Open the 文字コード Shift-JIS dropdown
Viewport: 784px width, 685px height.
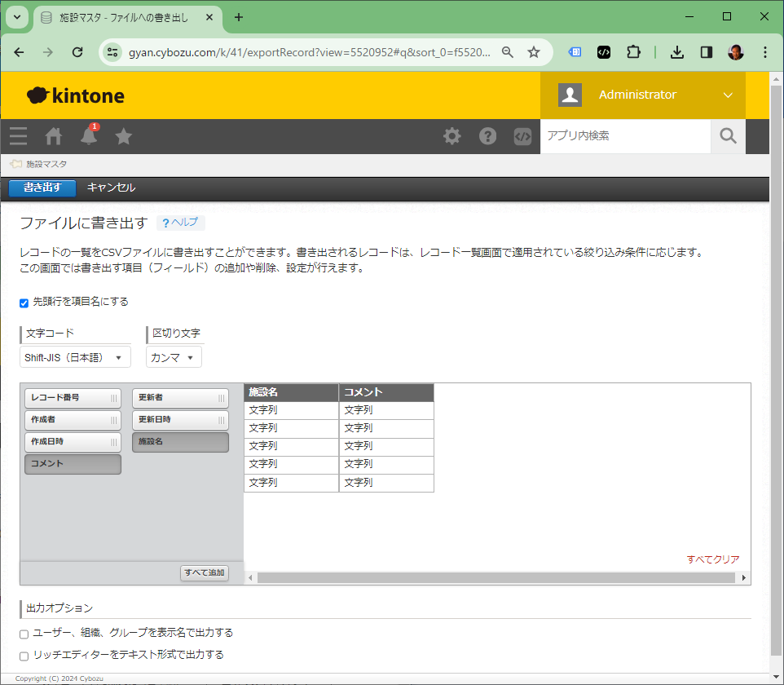(x=75, y=357)
